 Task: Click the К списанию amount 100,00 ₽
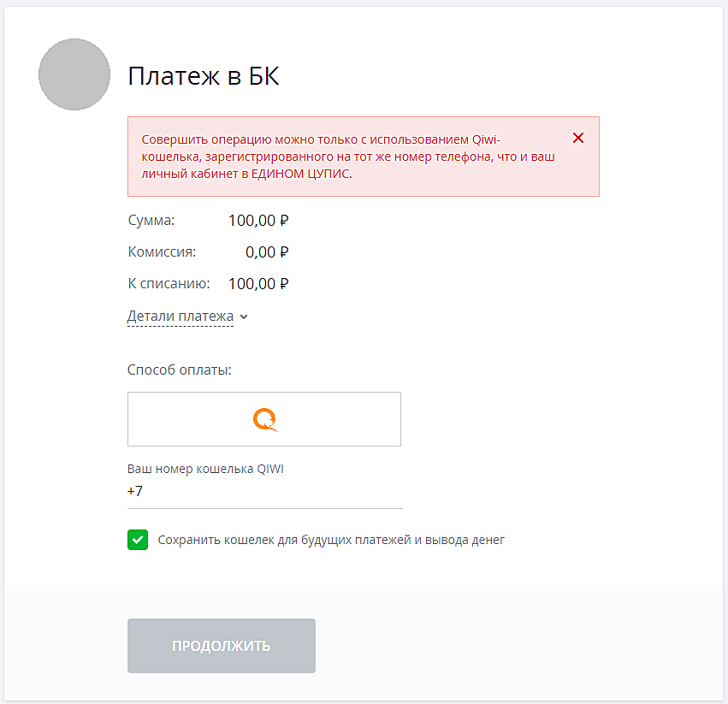pos(257,284)
